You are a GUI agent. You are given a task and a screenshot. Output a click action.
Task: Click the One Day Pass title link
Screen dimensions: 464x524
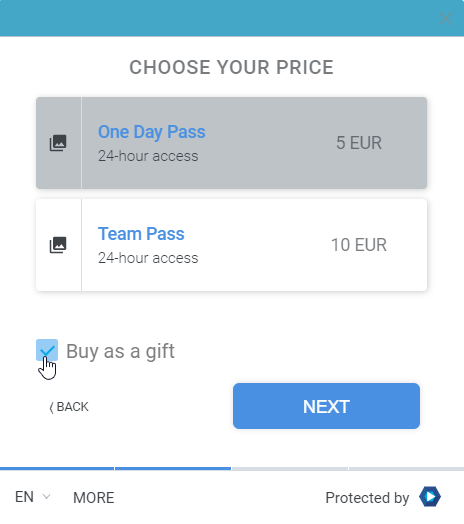[151, 132]
